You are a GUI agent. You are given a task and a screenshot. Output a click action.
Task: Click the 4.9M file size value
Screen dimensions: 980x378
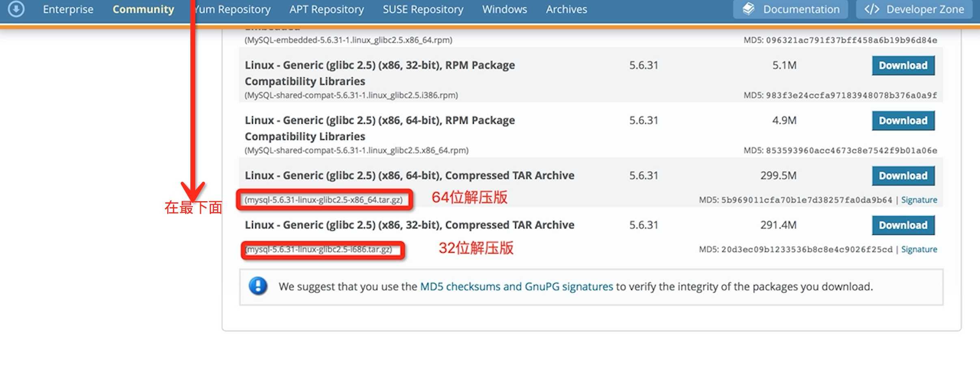point(784,120)
